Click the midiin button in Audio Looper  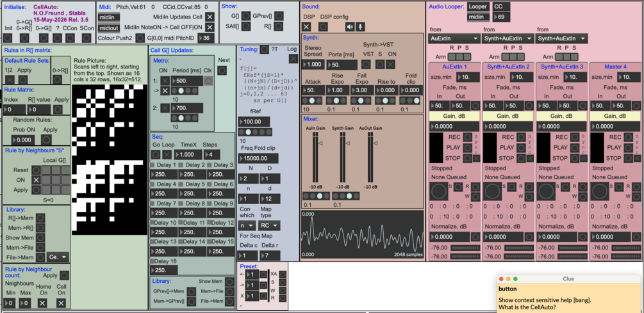pos(479,17)
